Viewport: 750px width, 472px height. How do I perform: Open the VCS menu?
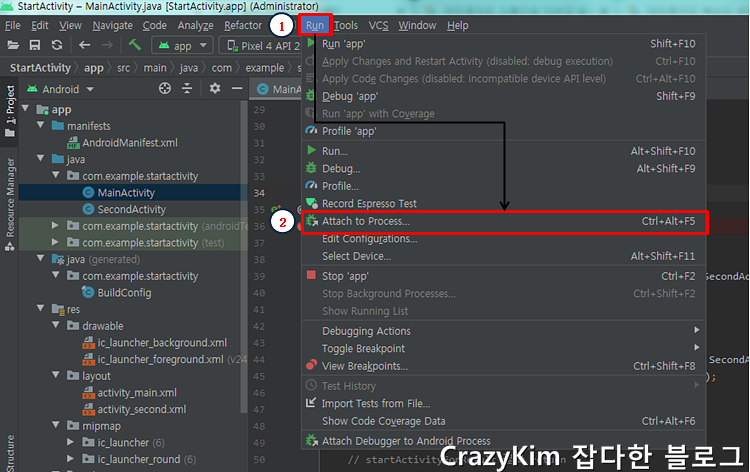(x=378, y=25)
